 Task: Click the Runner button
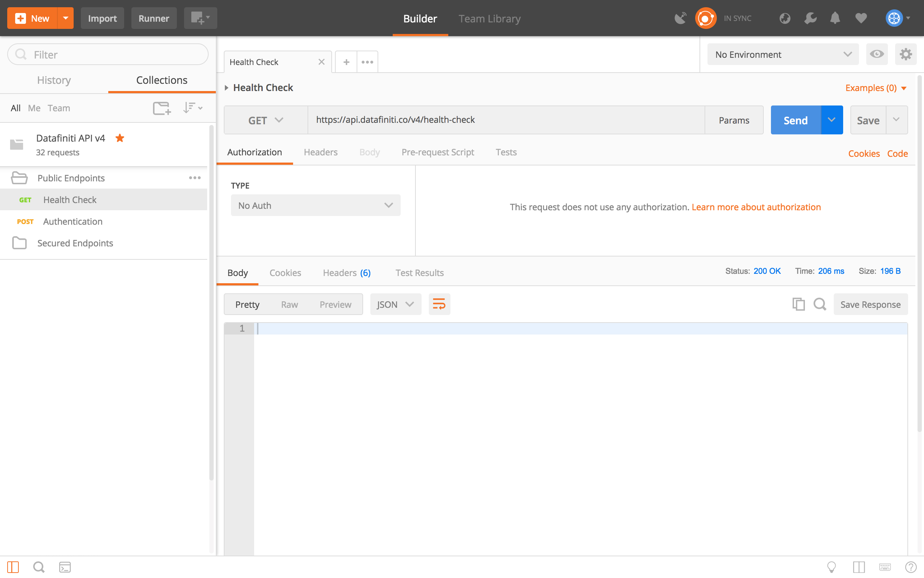154,18
